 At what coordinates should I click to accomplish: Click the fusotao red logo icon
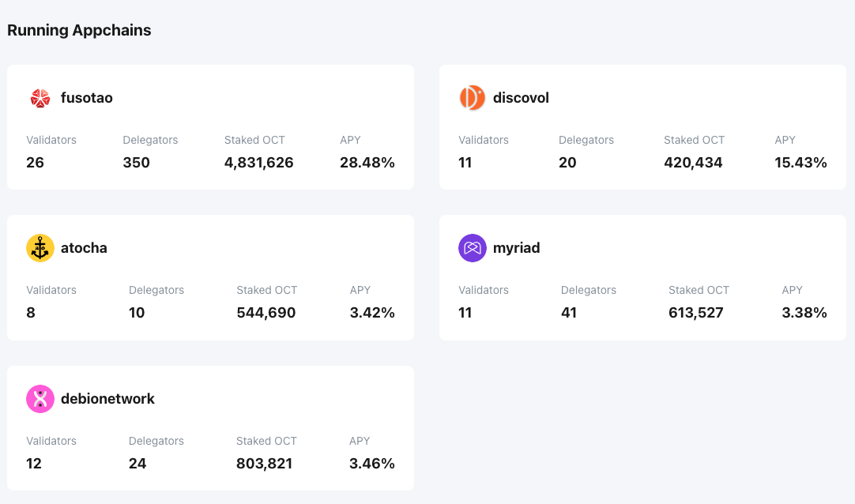pyautogui.click(x=40, y=98)
